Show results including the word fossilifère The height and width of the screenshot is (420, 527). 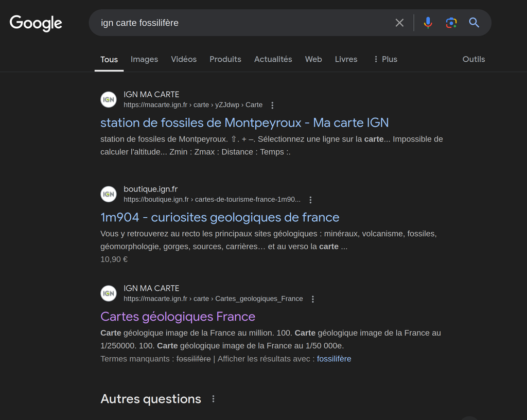click(334, 359)
